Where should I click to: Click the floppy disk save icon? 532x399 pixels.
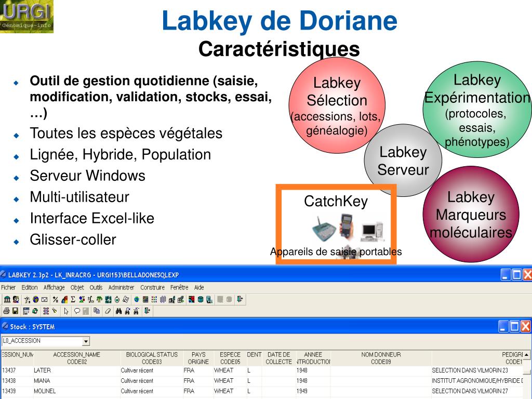[x=15, y=311]
